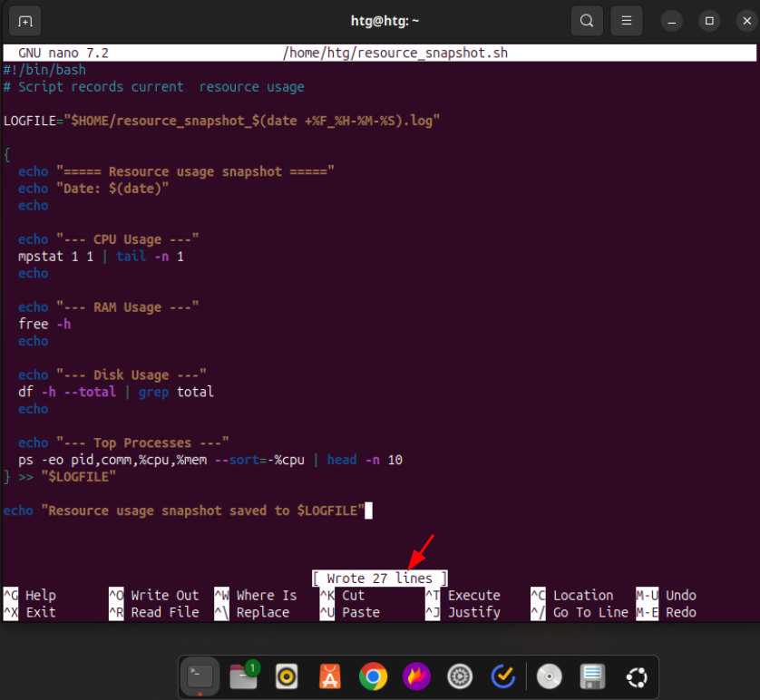Open Ubuntu Software app store icon
The image size is (760, 700).
pyautogui.click(x=330, y=676)
